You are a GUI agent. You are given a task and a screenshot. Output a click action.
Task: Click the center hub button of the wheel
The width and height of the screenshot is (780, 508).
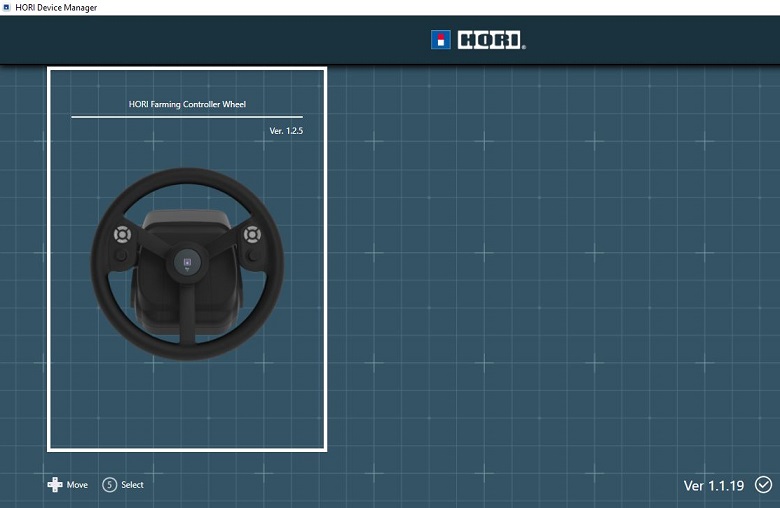point(187,264)
